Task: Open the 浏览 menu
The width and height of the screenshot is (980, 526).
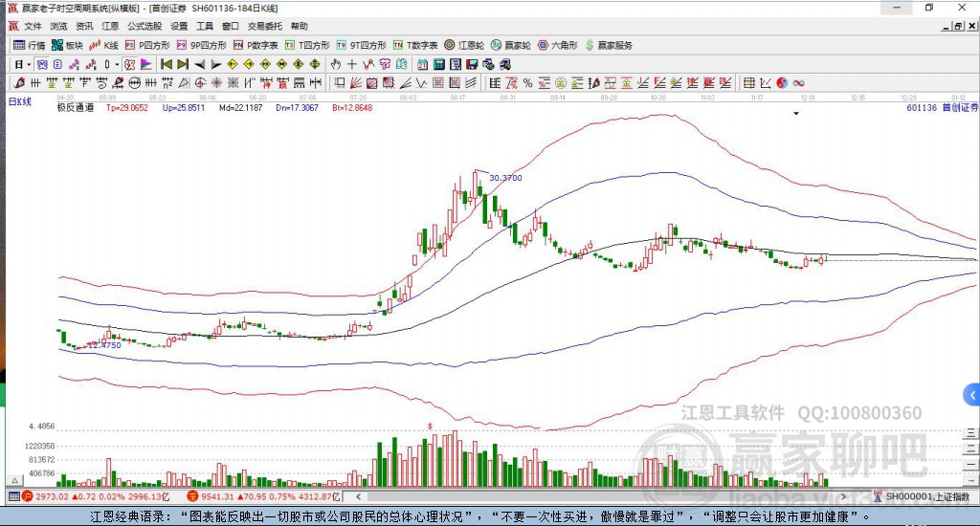Action: point(58,26)
